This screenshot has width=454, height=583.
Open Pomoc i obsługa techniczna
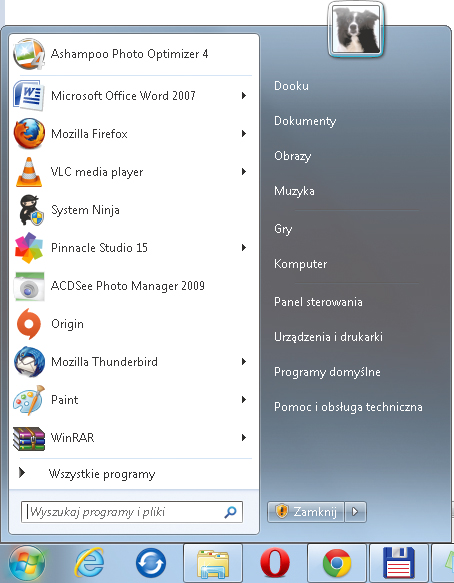(x=348, y=407)
